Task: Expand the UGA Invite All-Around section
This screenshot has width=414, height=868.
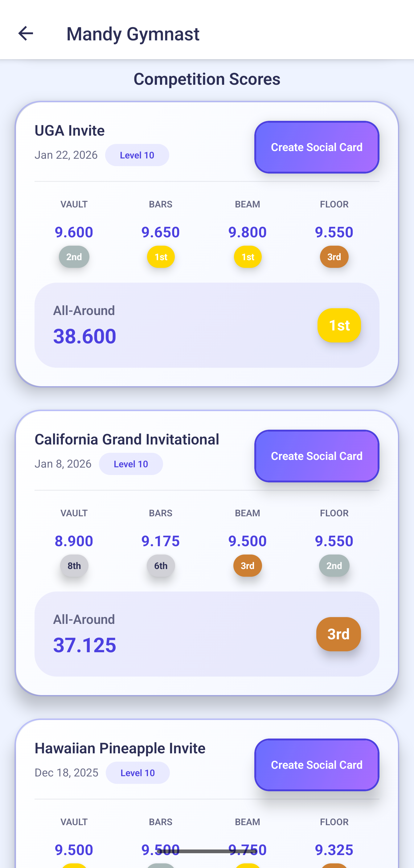Action: (x=207, y=324)
